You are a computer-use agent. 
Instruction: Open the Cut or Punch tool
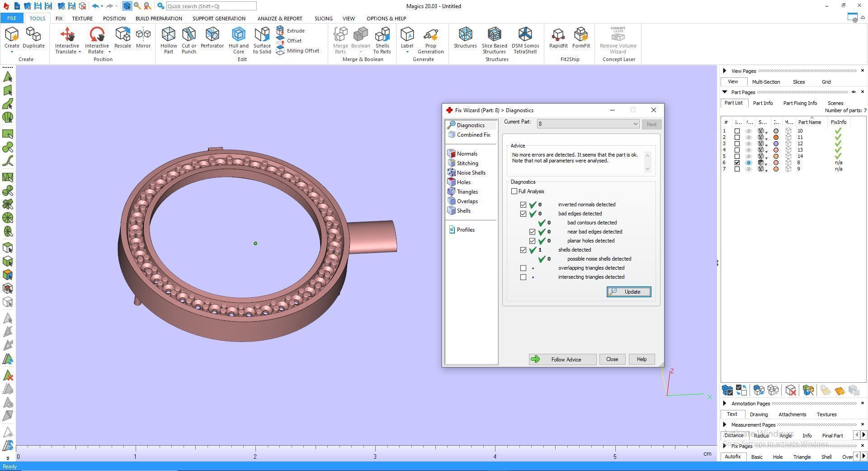tap(189, 40)
